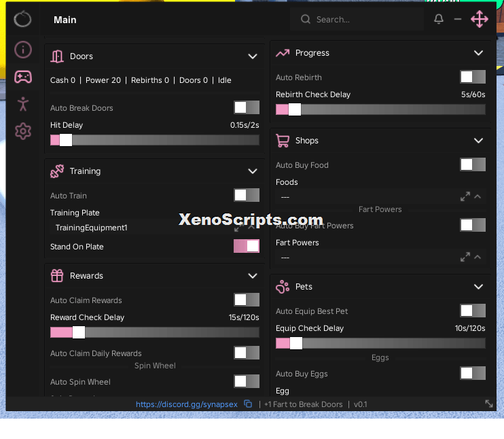504x439 pixels.
Task: Click the resize handle in bottom corner
Action: [x=489, y=404]
